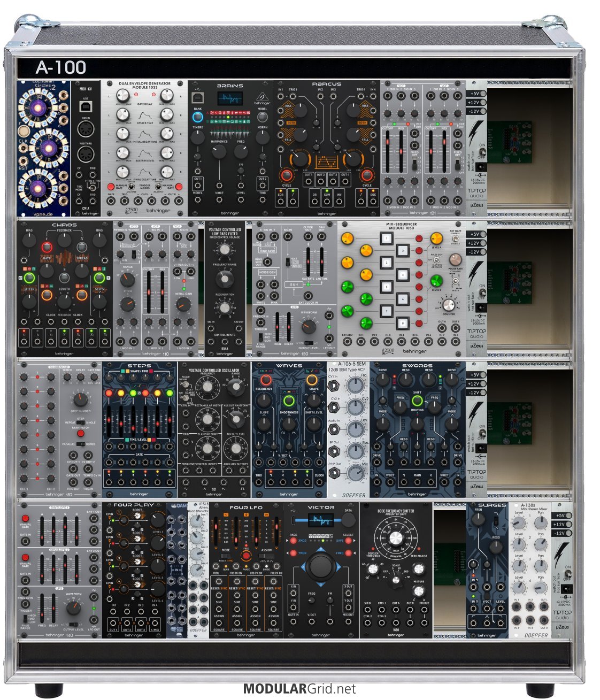
Task: Click the MORPH knob on Brains
Action: [263, 137]
